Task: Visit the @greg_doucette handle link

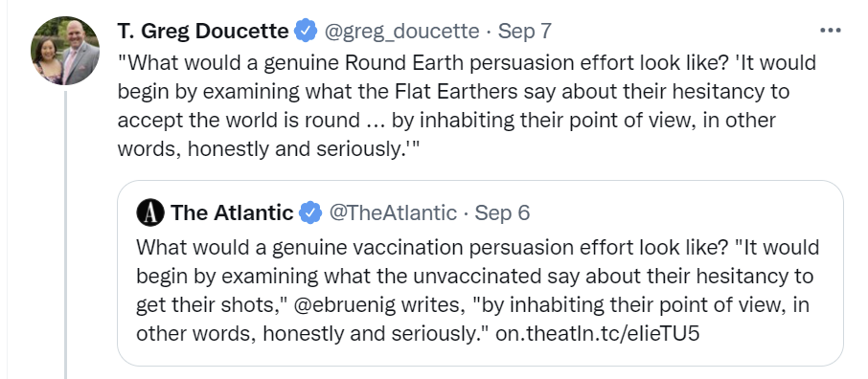Action: [401, 31]
